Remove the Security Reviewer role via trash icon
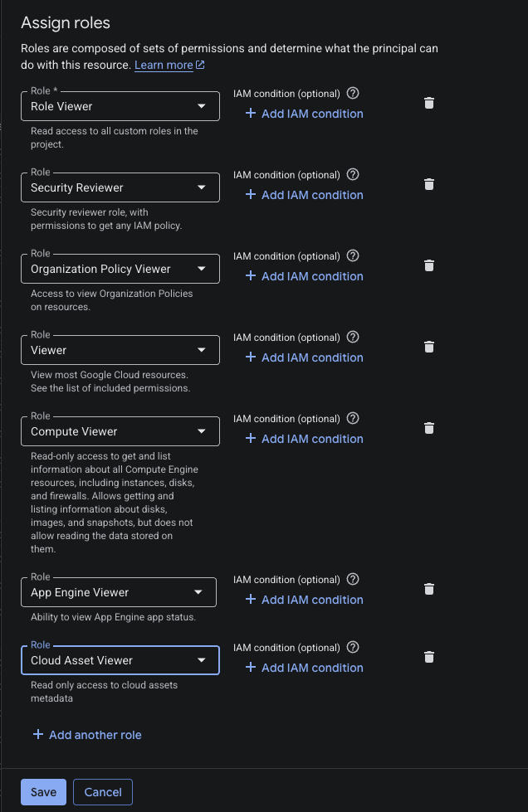The width and height of the screenshot is (528, 812). 429,184
